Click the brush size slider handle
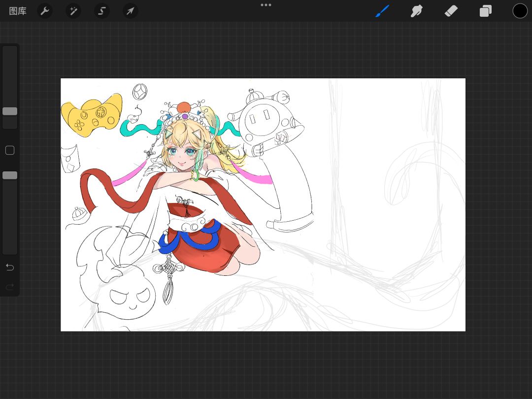 [10, 111]
